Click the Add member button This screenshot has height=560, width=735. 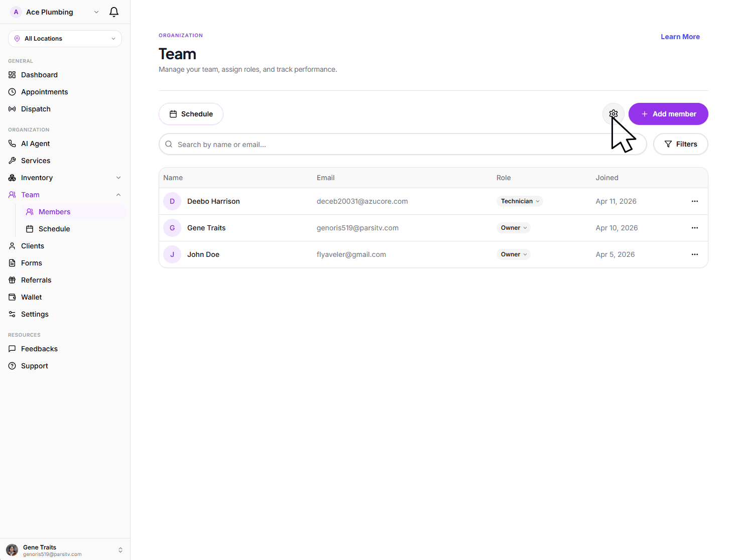[x=668, y=114]
